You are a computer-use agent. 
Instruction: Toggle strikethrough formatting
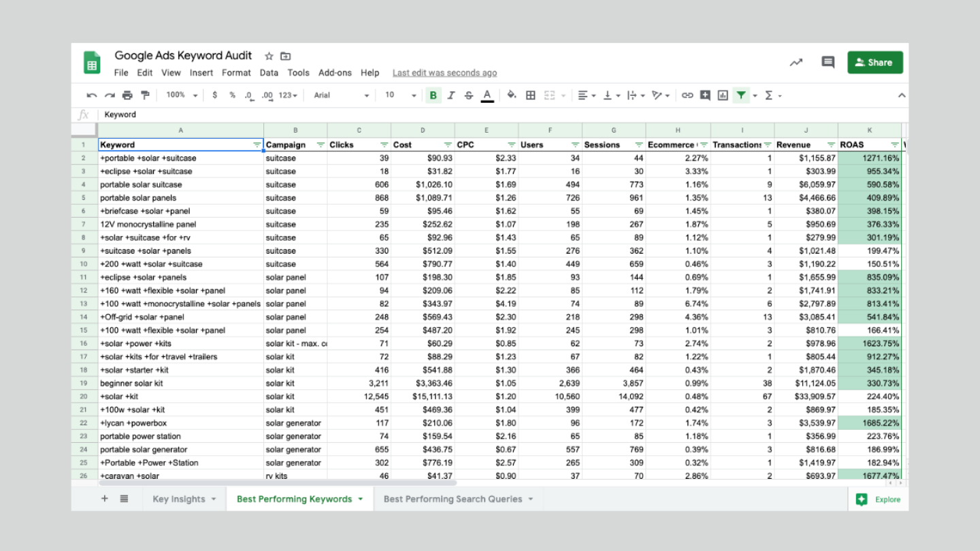[468, 95]
